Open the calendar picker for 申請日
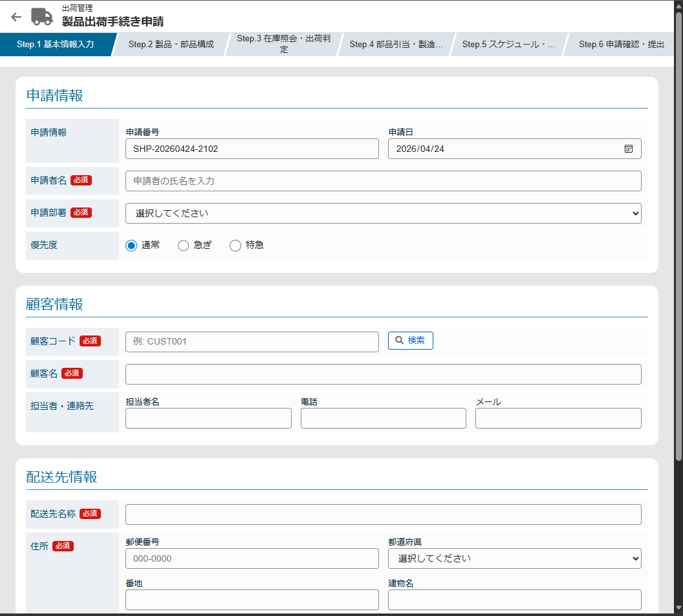This screenshot has width=683, height=616. click(x=628, y=149)
